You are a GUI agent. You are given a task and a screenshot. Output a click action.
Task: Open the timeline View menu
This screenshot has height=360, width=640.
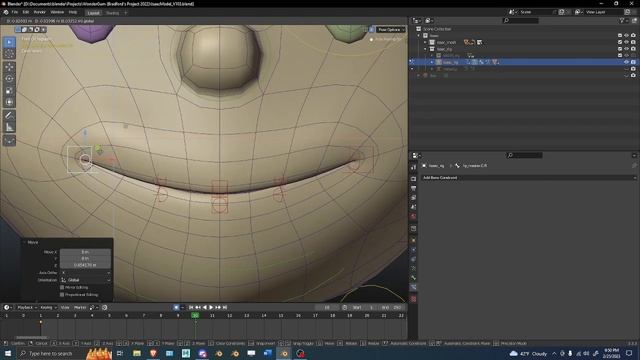[65, 307]
